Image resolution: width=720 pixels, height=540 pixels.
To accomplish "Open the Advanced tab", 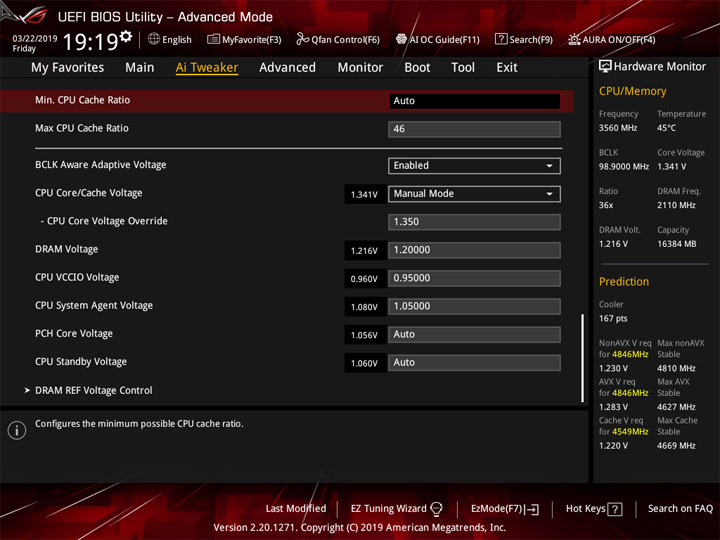I will click(287, 68).
